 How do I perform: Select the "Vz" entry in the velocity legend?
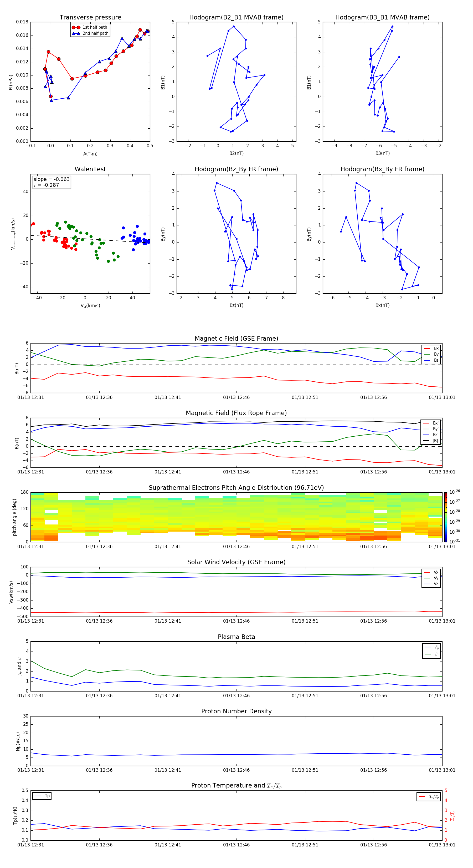coord(431,584)
